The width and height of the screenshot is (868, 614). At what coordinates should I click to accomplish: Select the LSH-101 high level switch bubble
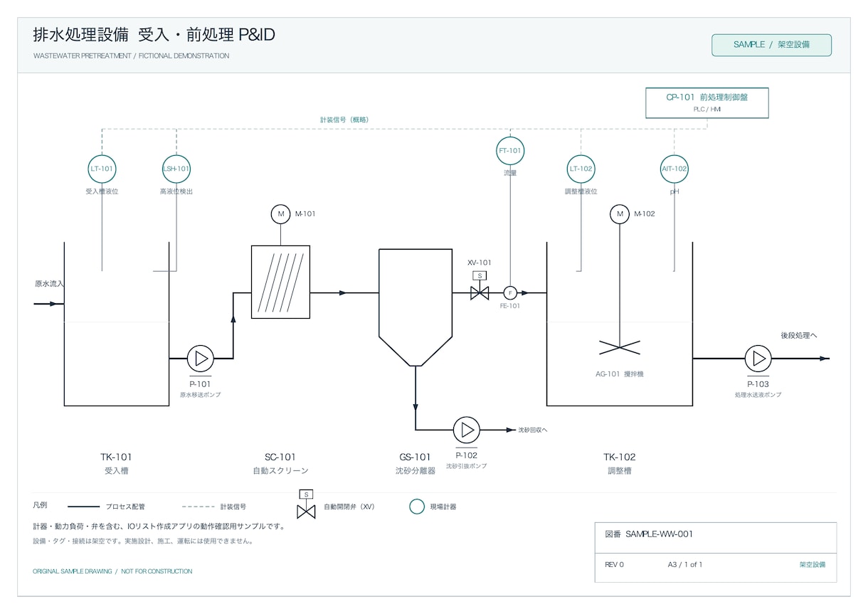tap(176, 169)
